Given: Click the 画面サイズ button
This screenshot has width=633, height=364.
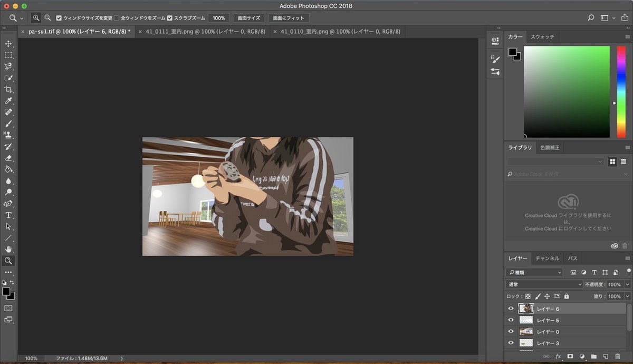Looking at the screenshot, I should (249, 18).
